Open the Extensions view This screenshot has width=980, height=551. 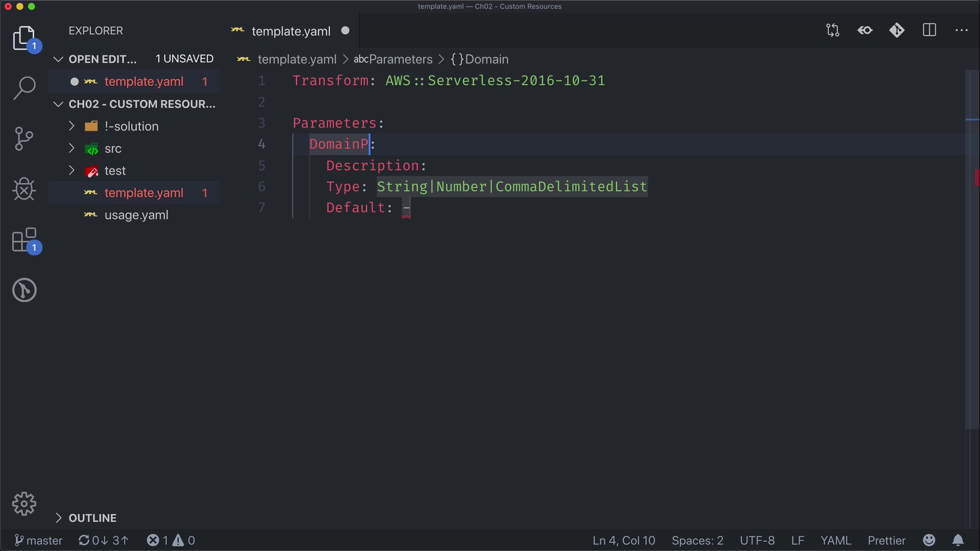tap(24, 240)
